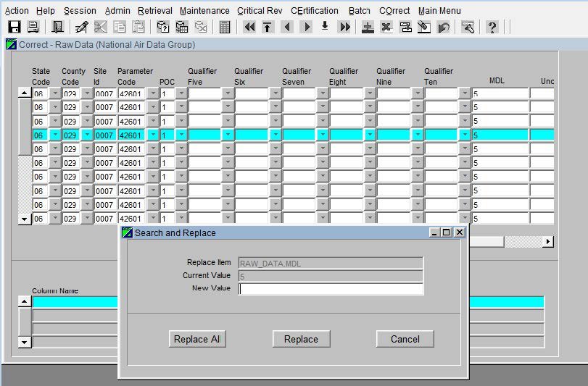Screen dimensions: 588x386
Task: Click the question mark Help icon
Action: (x=492, y=27)
